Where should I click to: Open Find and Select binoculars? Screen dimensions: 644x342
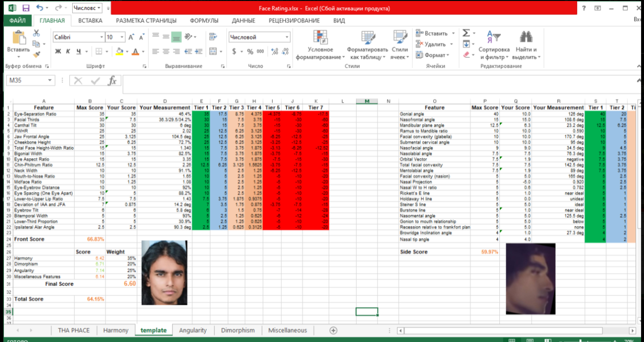tap(526, 38)
